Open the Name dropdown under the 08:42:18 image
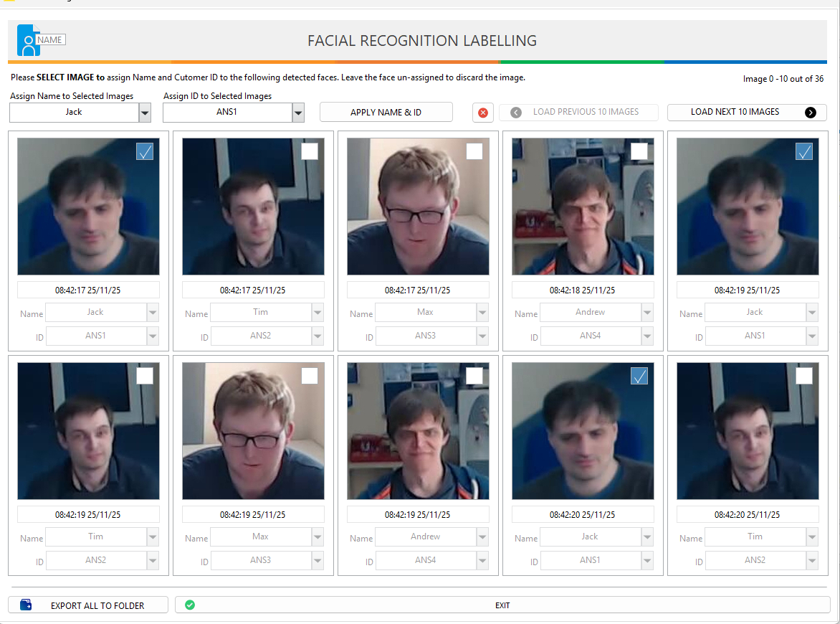Viewport: 840px width, 624px height. (647, 313)
